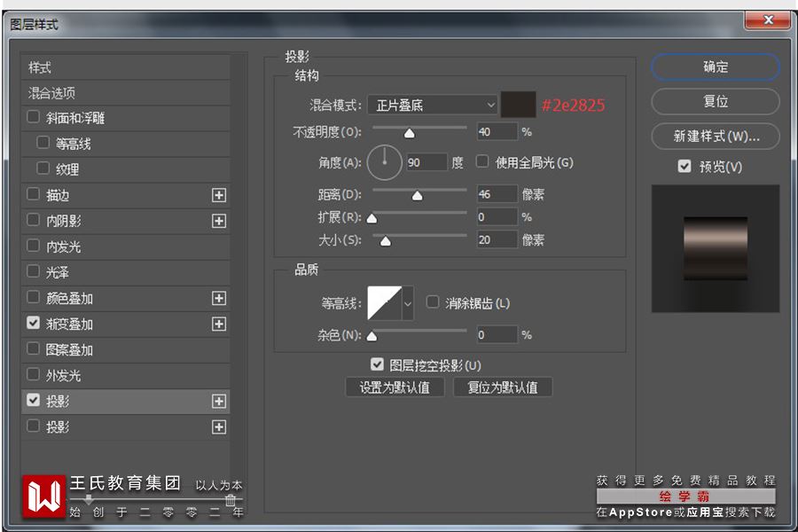Add another 颜色叠加 effect with plus icon

pos(219,298)
